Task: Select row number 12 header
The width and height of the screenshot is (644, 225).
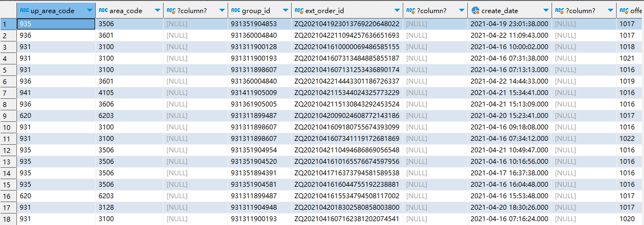Action: point(8,150)
